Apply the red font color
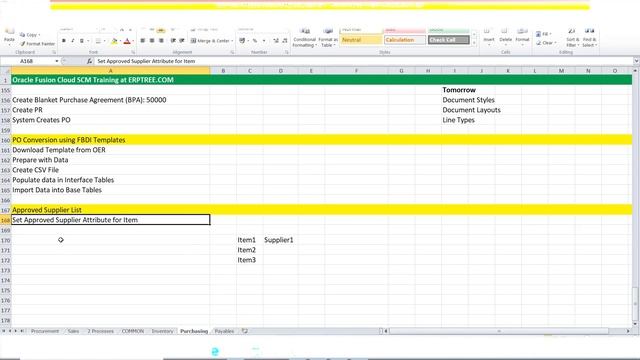Image resolution: width=640 pixels, height=360 pixels. (127, 41)
